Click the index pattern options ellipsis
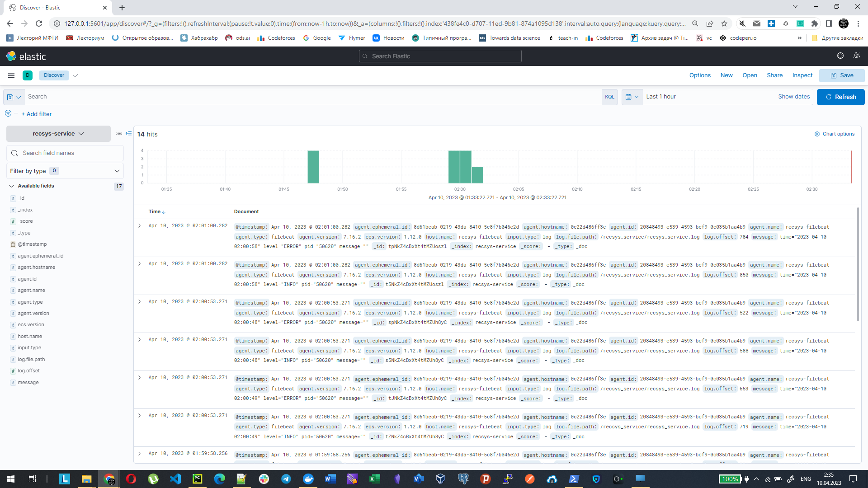 [x=118, y=133]
